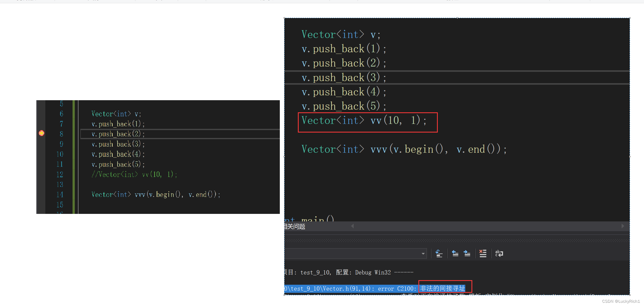Click the '相关问题' label below the editor

(295, 227)
